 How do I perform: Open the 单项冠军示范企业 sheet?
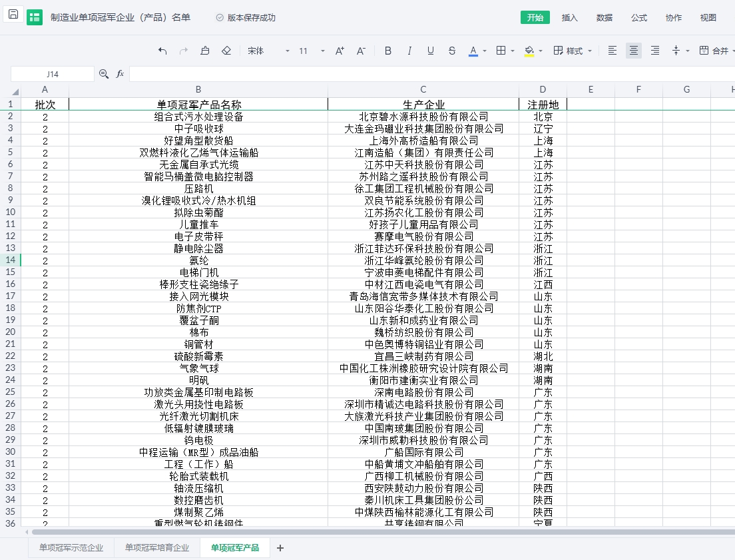coord(71,547)
